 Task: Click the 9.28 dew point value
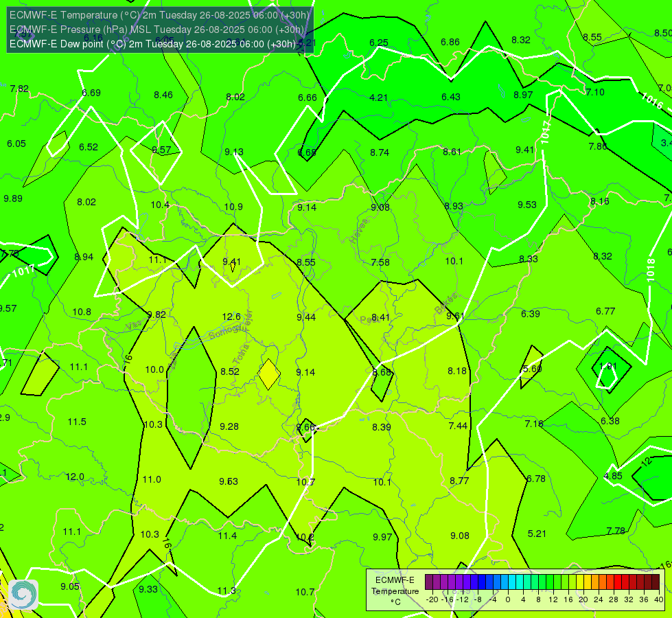click(x=229, y=426)
